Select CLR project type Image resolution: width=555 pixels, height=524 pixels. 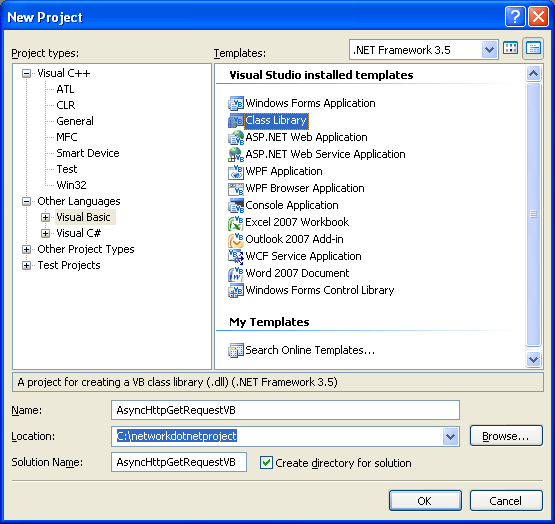66,105
